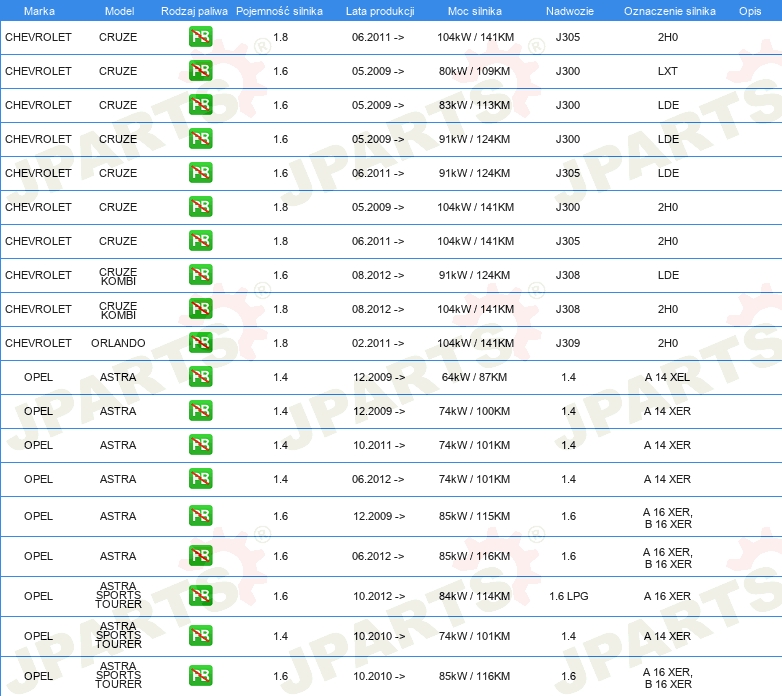Click the LXT engine code cell
The height and width of the screenshot is (696, 782).
pos(668,71)
